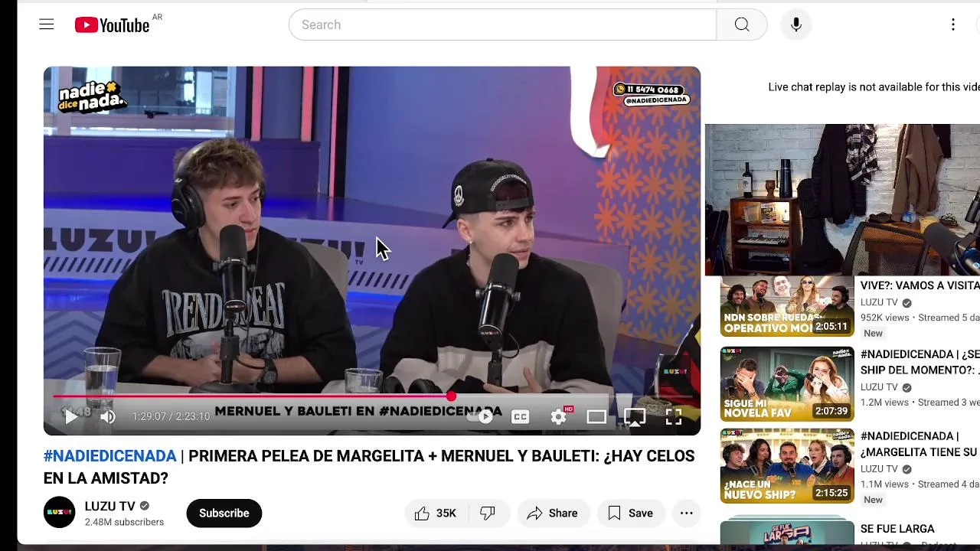The image size is (980, 551).
Task: Click the '1.1M views' text
Action: tap(884, 484)
